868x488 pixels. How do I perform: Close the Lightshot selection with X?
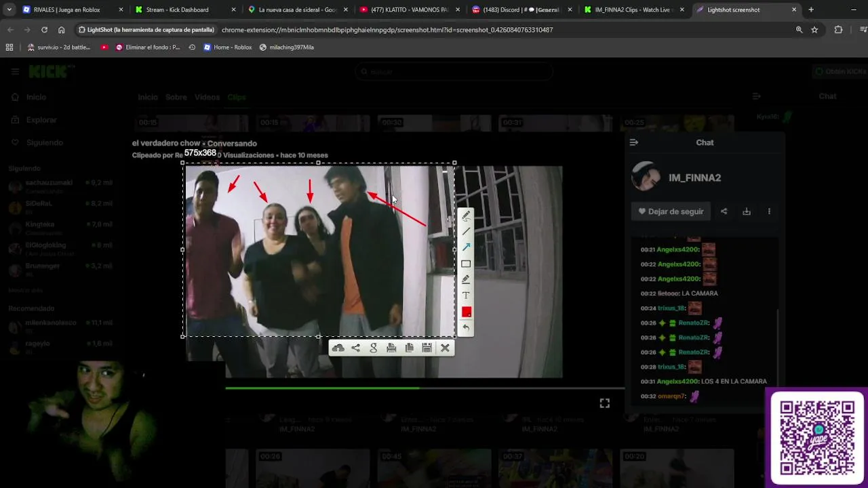pos(445,348)
